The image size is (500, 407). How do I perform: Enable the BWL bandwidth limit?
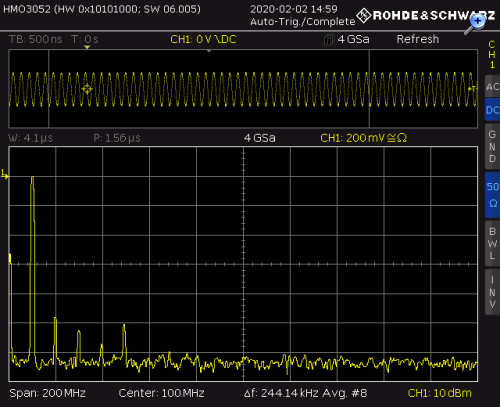click(492, 243)
